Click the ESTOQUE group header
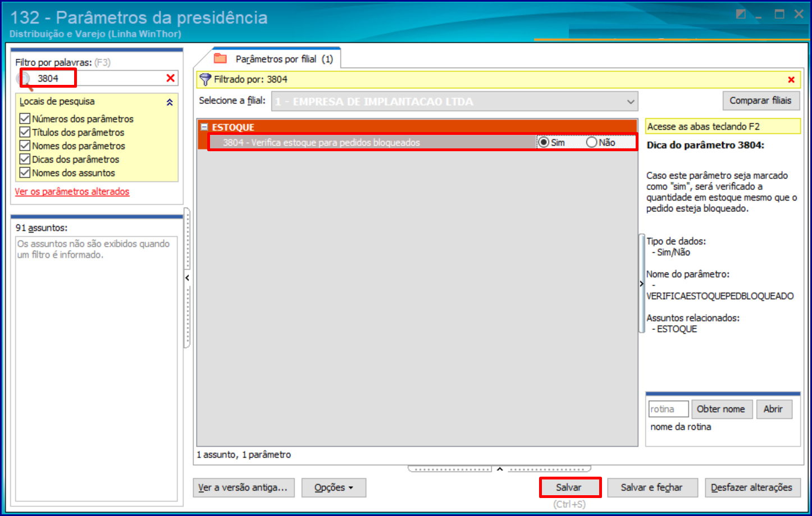The image size is (812, 516). [417, 127]
